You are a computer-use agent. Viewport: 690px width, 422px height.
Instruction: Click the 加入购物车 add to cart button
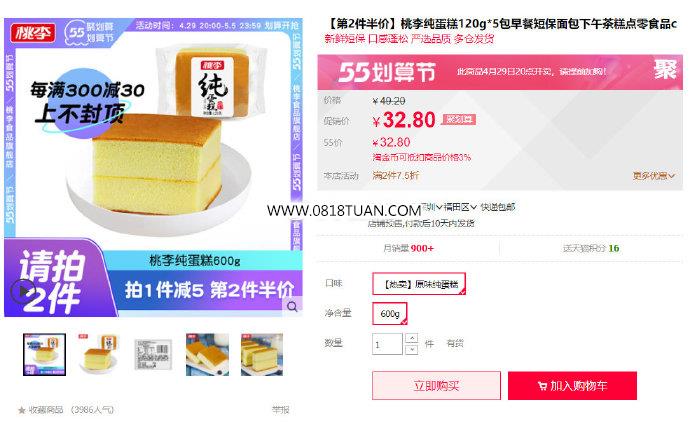pyautogui.click(x=573, y=386)
